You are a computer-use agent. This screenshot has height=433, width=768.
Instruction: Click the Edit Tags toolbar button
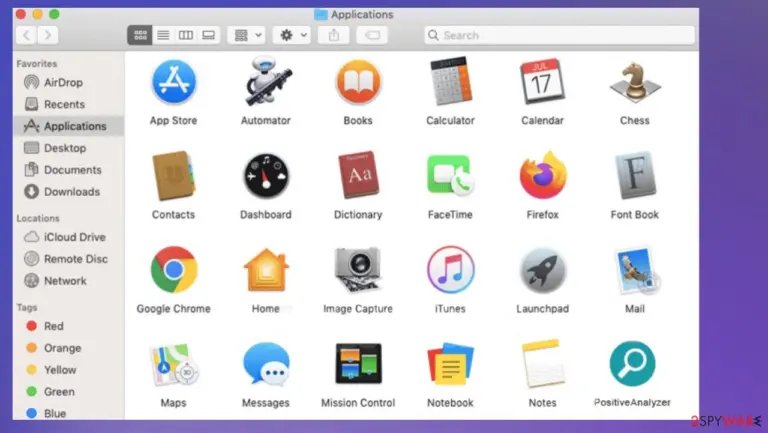[x=372, y=35]
